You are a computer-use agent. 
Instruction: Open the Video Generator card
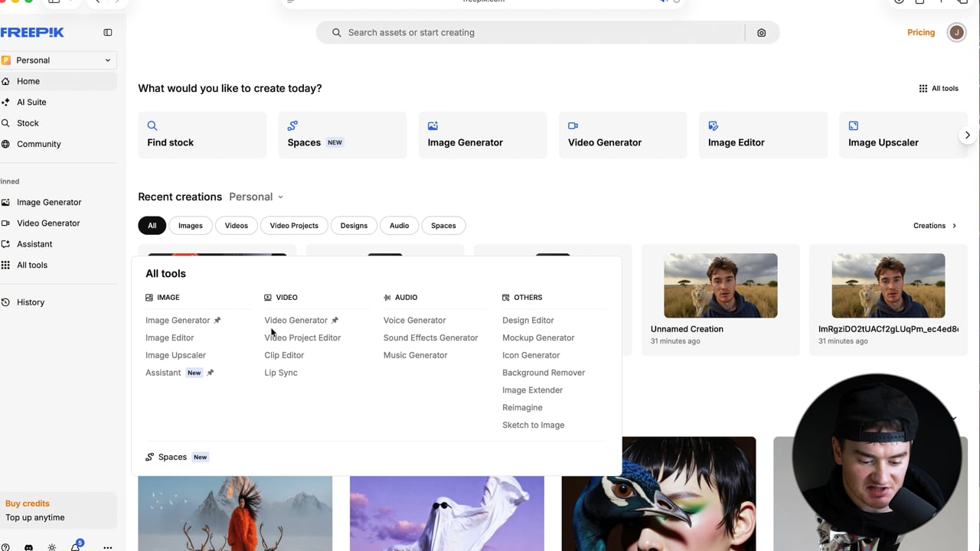pyautogui.click(x=622, y=135)
